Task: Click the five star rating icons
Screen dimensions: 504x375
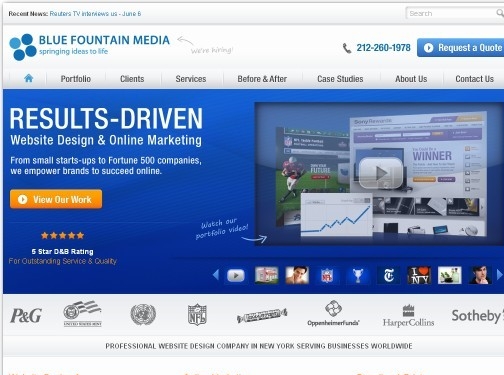Action: point(62,236)
